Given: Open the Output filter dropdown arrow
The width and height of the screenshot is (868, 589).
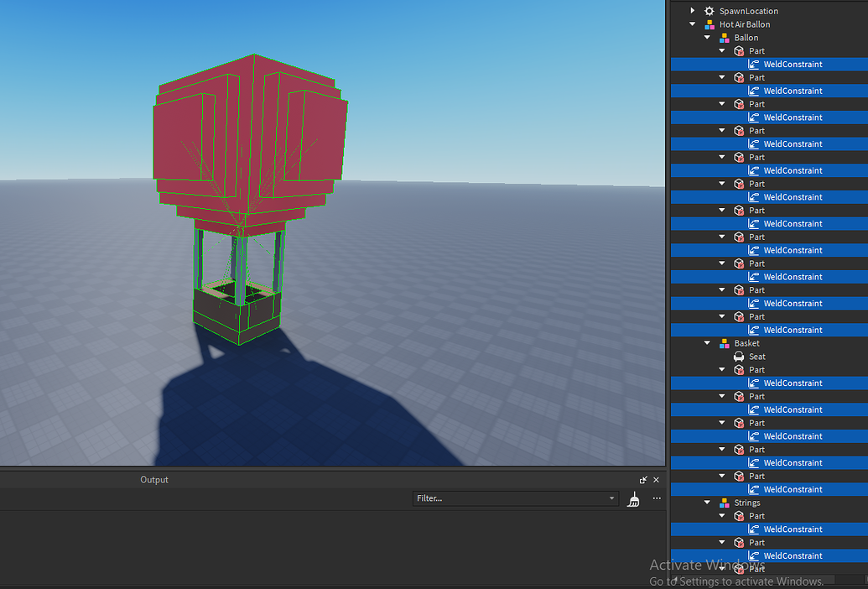Looking at the screenshot, I should (611, 498).
